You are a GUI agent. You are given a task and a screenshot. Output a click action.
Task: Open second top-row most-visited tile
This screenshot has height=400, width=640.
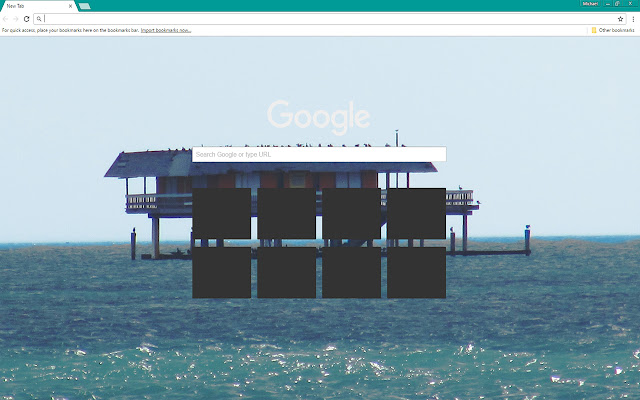[287, 213]
